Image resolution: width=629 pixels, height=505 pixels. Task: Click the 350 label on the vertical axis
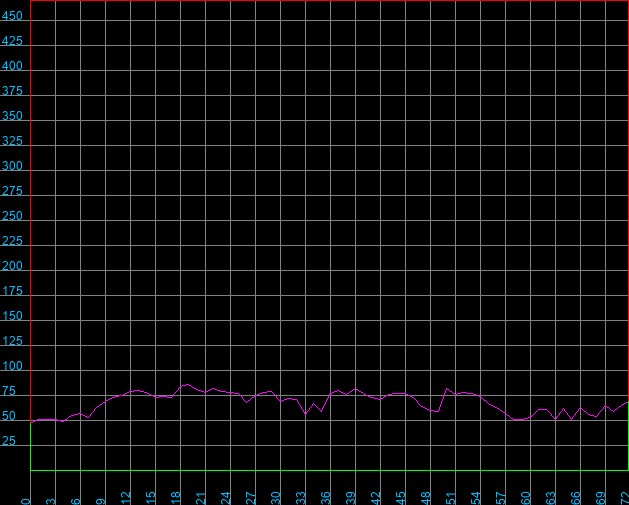pyautogui.click(x=12, y=116)
